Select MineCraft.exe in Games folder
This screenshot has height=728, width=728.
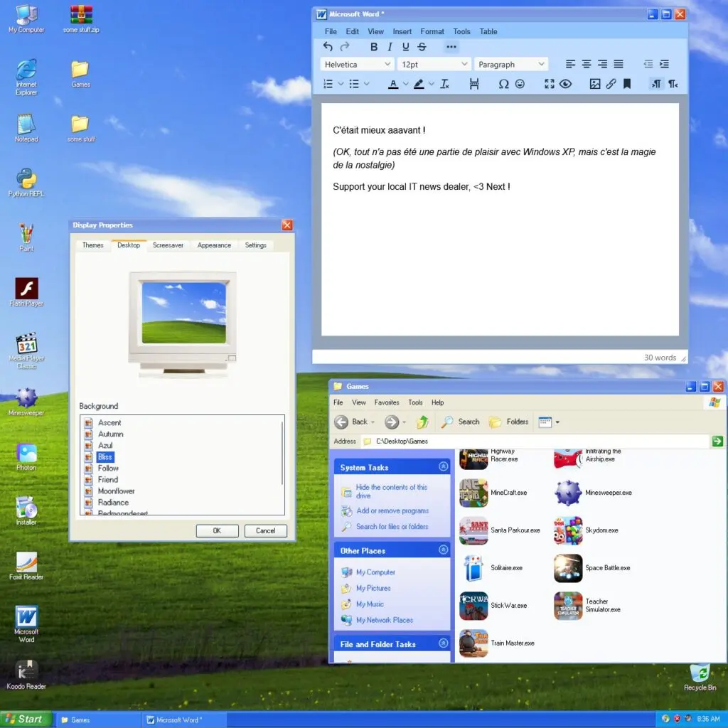(493, 493)
